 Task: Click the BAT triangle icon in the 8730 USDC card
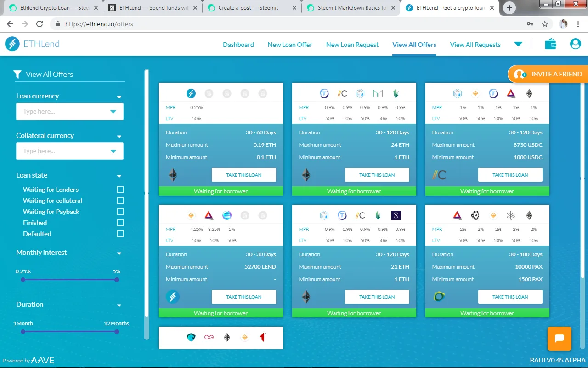click(x=511, y=93)
